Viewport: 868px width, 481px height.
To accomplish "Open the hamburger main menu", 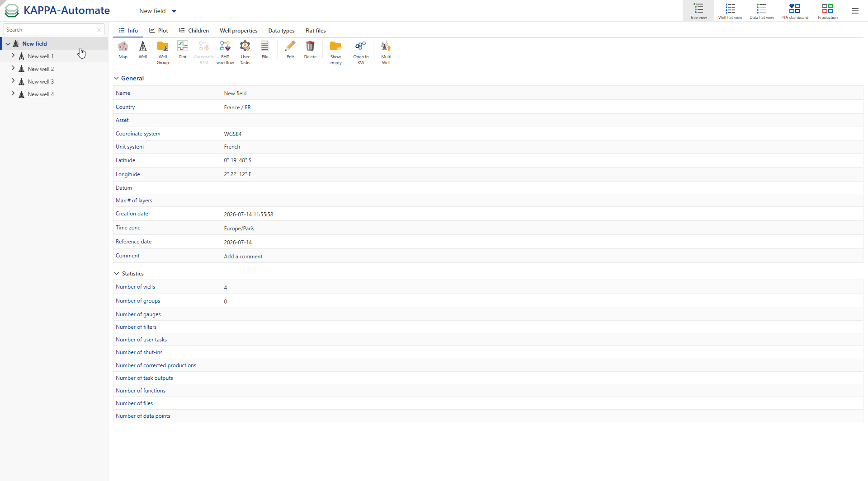I will (x=855, y=11).
